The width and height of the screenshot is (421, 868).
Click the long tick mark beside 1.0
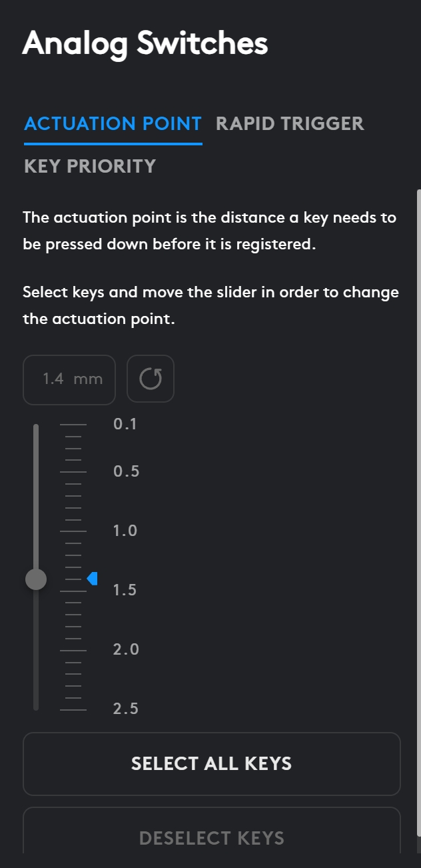(x=73, y=531)
